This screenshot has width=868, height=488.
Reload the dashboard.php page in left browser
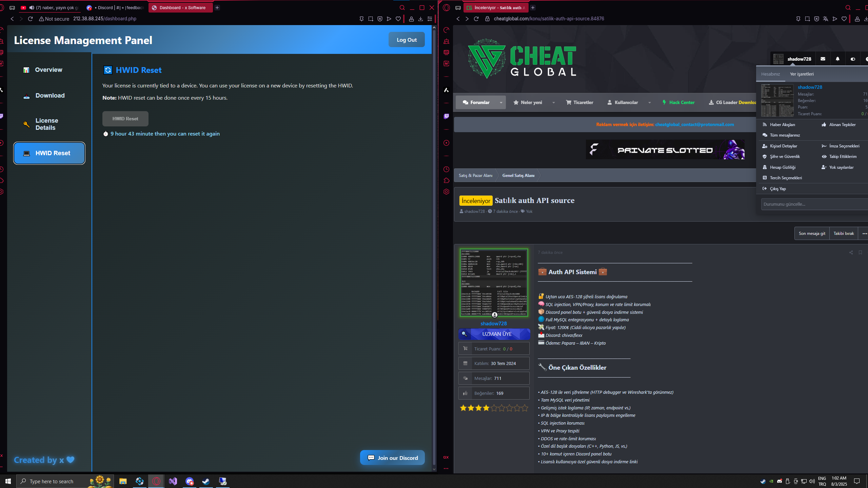(30, 19)
